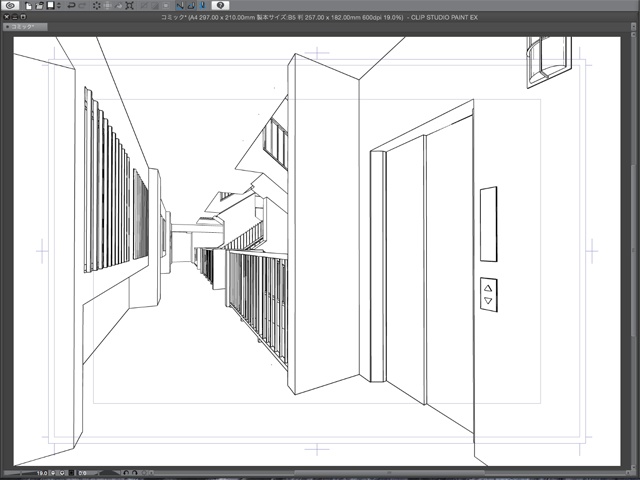Viewport: 640px width, 480px height.
Task: Save the comic with the Save icon
Action: tap(51, 5)
